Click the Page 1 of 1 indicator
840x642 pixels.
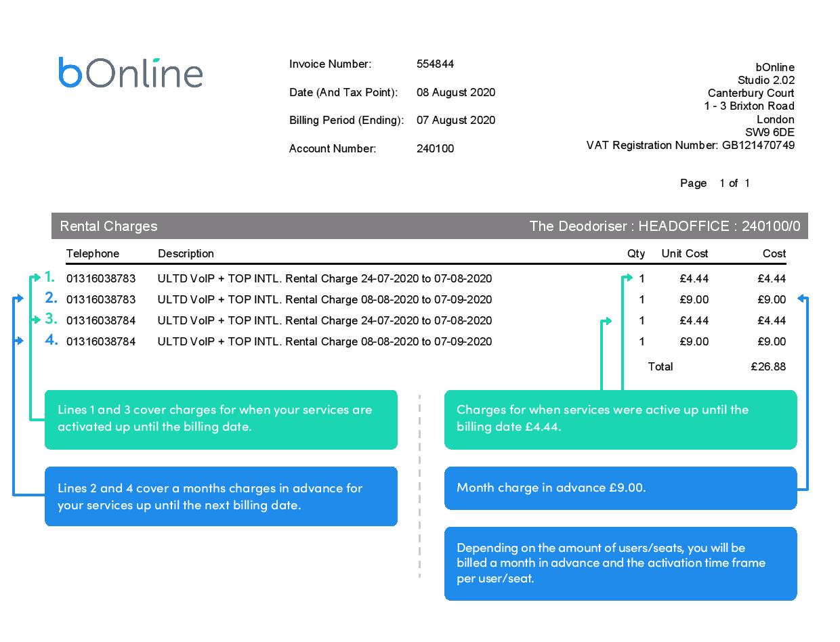tap(715, 184)
